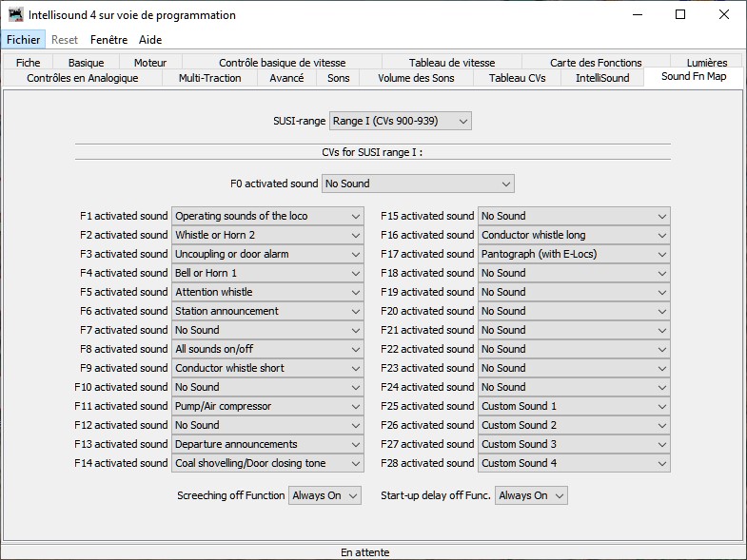Open F4 Bell or Horn 1 dropdown
747x560 pixels.
pos(267,273)
